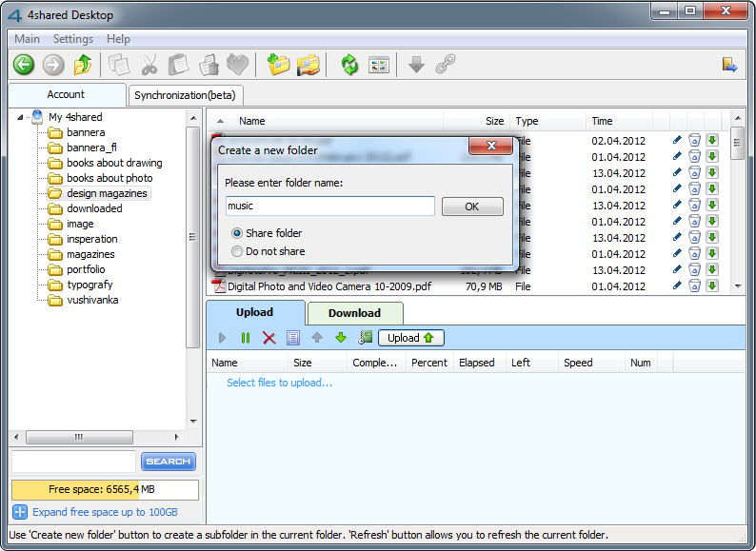Viewport: 756px width, 551px height.
Task: Click the folder tree horizontal scrollbar thumb
Action: point(79,437)
